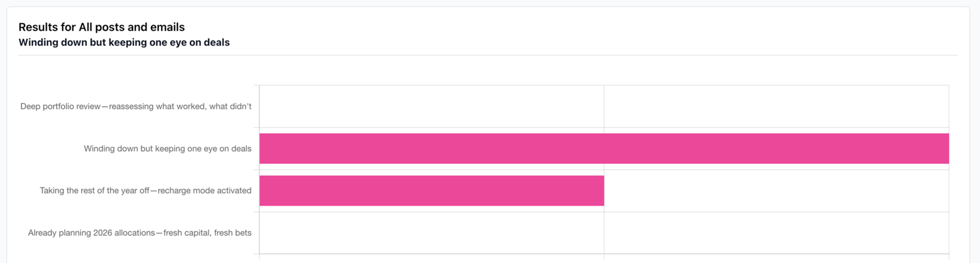Click the horizontal divider under the subtitle
The image size is (980, 263).
(x=488, y=55)
